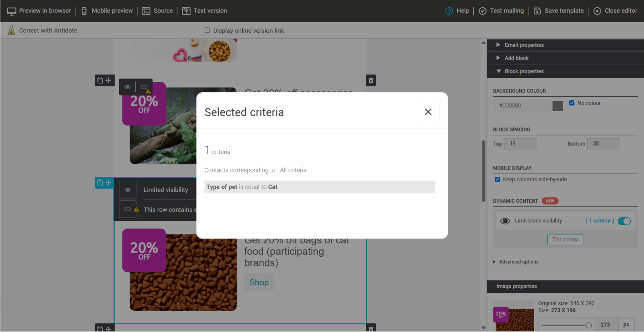644x332 pixels.
Task: Click the link warning icon on the selected row
Action: [x=128, y=210]
